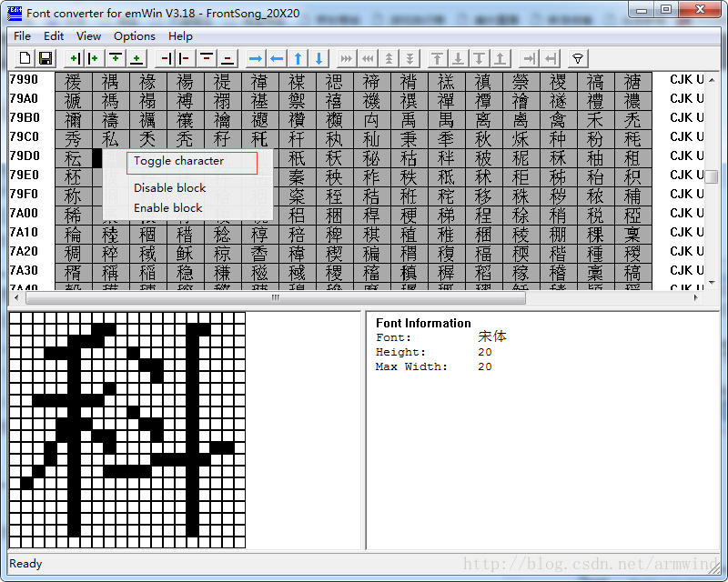Select the character 种 in row 79C0
This screenshot has width=728, height=582.
pos(558,139)
